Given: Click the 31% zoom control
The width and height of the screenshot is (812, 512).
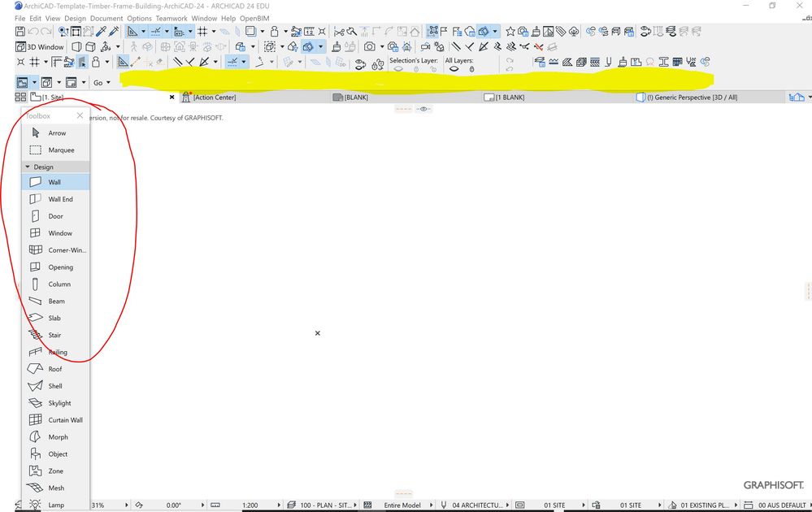Looking at the screenshot, I should 98,505.
